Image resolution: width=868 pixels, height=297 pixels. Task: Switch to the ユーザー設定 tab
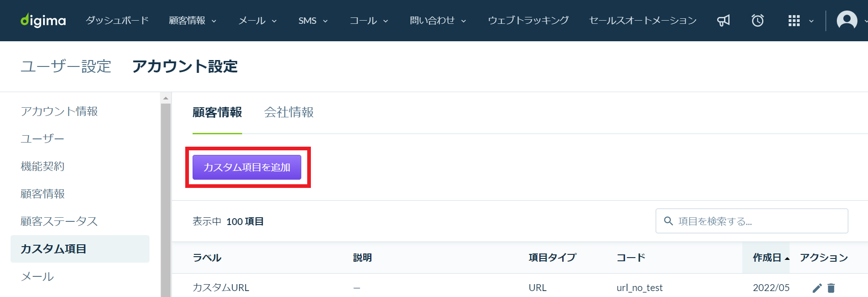[66, 66]
